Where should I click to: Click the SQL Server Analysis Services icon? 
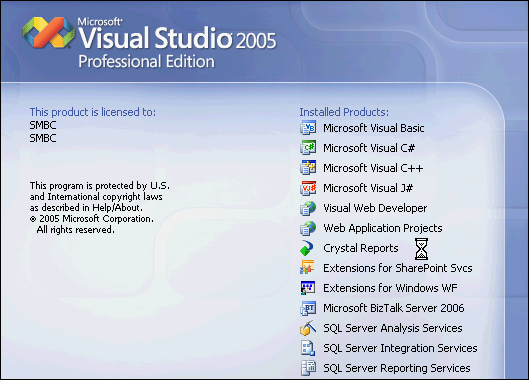(308, 328)
